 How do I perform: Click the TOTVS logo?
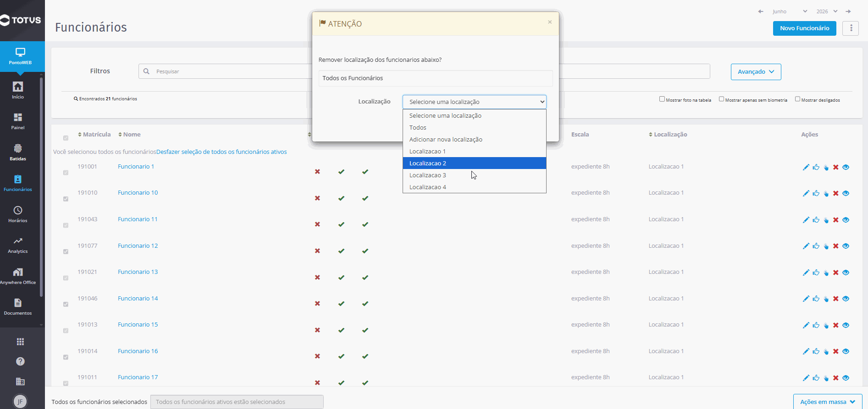tap(21, 20)
